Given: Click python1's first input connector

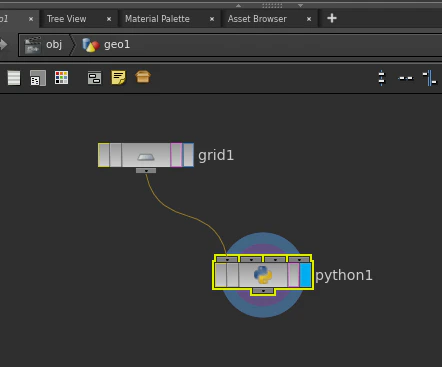Looking at the screenshot, I should click(x=227, y=259).
